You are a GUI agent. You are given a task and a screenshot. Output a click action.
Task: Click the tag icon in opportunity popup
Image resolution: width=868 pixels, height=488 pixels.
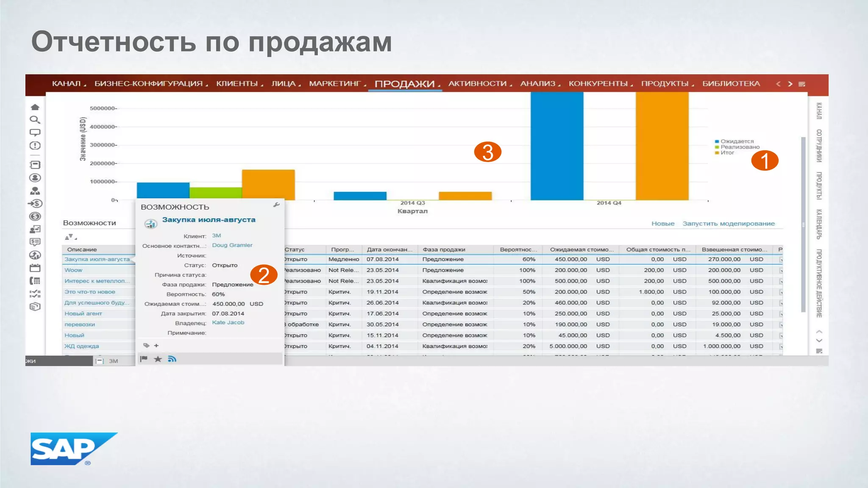(146, 345)
